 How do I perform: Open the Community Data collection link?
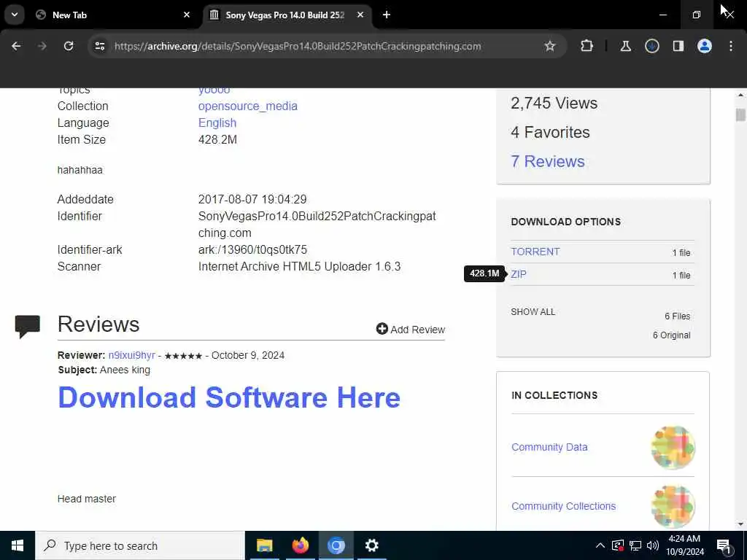coord(549,447)
